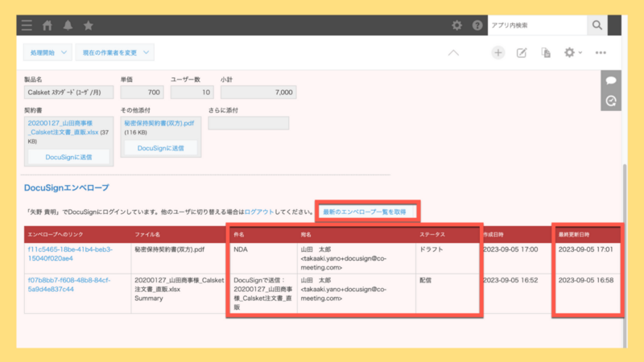Open the three-dots more options menu

click(x=601, y=52)
